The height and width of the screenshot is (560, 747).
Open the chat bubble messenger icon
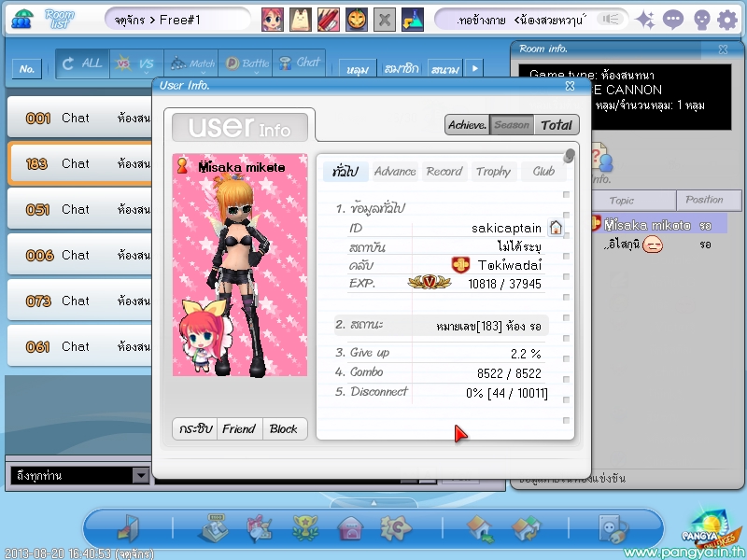coord(672,20)
